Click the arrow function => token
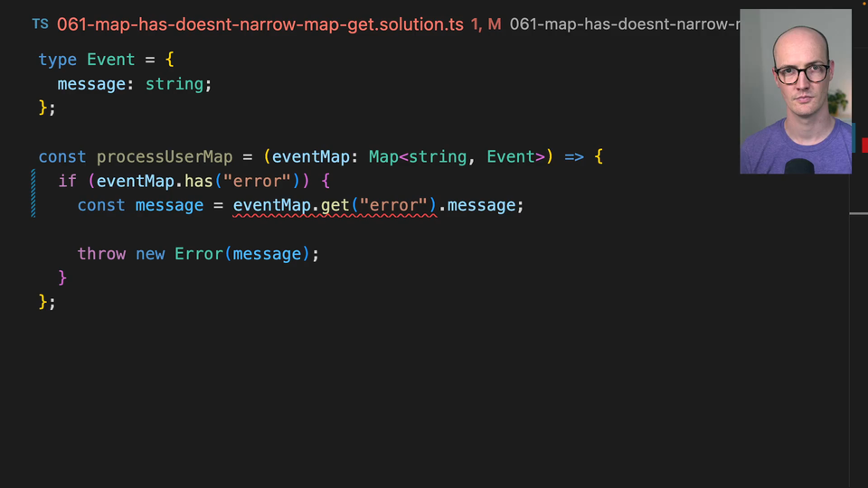Viewport: 868px width, 488px height. pyautogui.click(x=574, y=157)
